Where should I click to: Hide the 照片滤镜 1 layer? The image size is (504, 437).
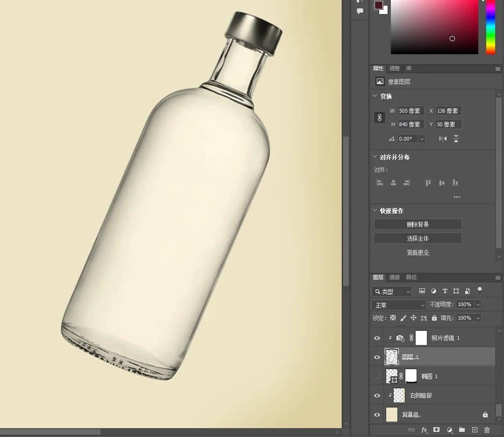(377, 338)
